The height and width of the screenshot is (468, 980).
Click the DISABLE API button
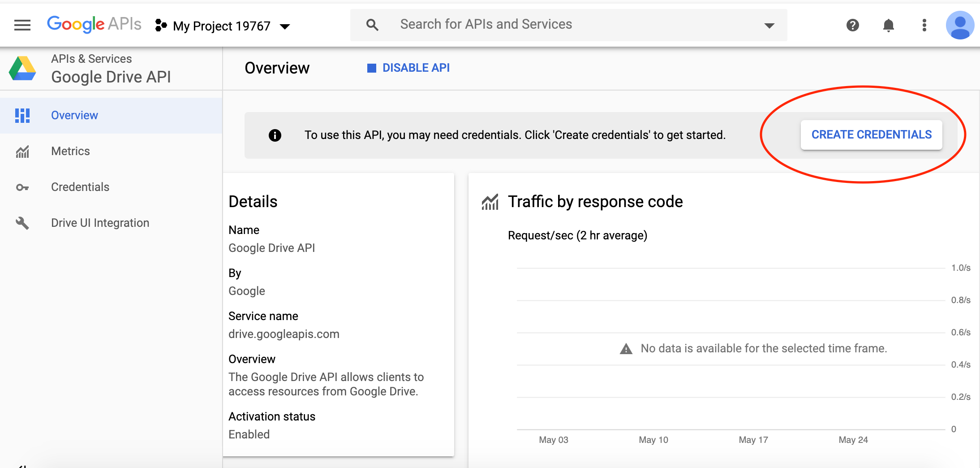(x=408, y=68)
